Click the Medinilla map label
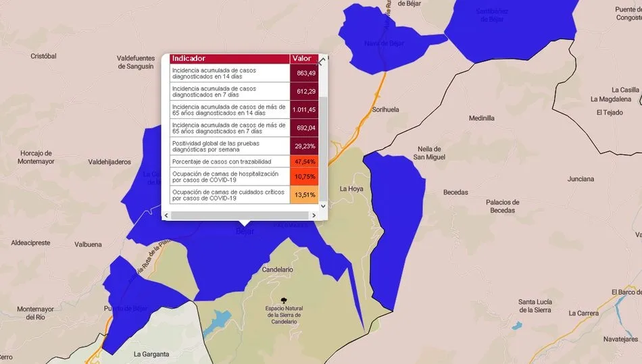 [x=481, y=118]
